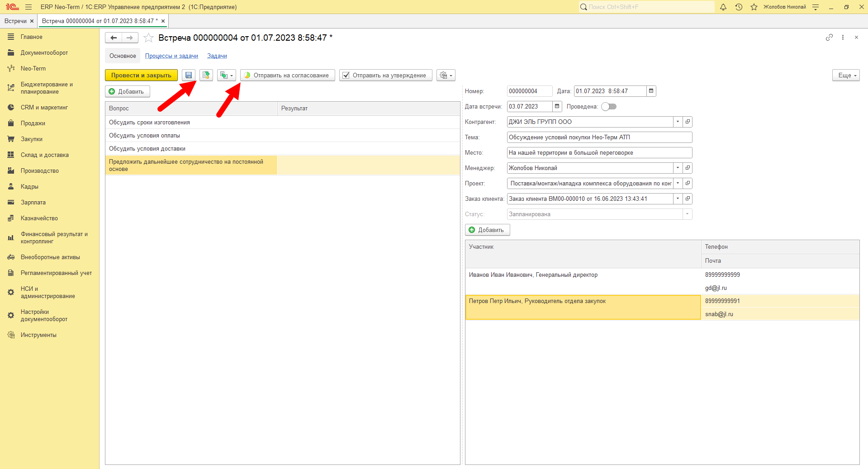Screen dimensions: 868x469
Task: Open the print settings dropdown icon
Action: coord(446,75)
